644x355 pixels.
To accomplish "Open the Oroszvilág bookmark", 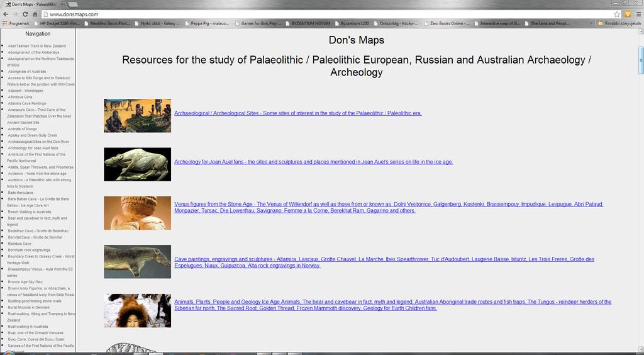I will tap(396, 23).
